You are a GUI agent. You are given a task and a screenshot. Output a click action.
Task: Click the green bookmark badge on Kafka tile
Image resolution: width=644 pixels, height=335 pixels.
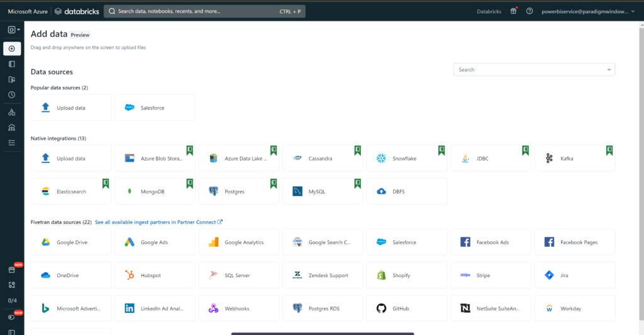coord(609,150)
